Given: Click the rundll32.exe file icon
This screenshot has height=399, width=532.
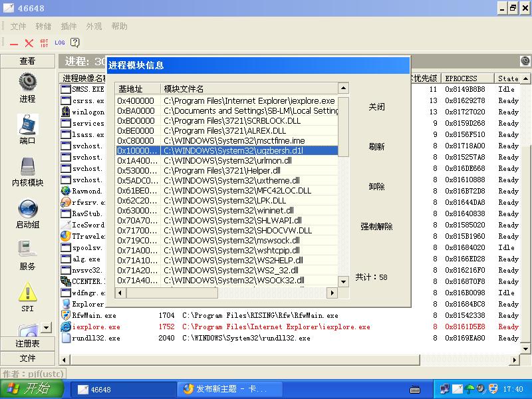Looking at the screenshot, I should point(65,338).
